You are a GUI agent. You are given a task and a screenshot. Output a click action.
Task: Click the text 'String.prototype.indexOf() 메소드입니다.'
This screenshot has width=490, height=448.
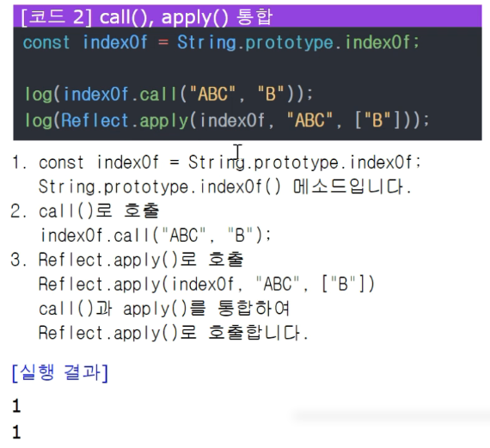(x=225, y=187)
